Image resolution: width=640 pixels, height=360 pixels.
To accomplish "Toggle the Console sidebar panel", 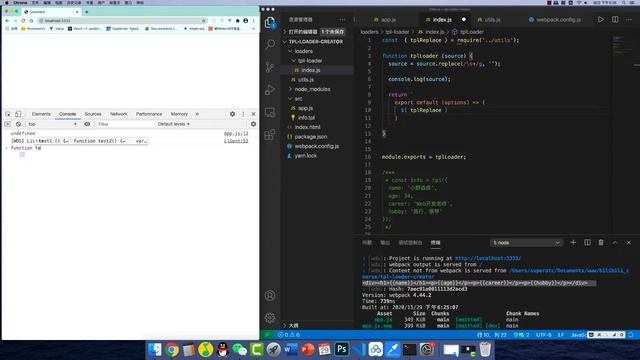I will 8,124.
